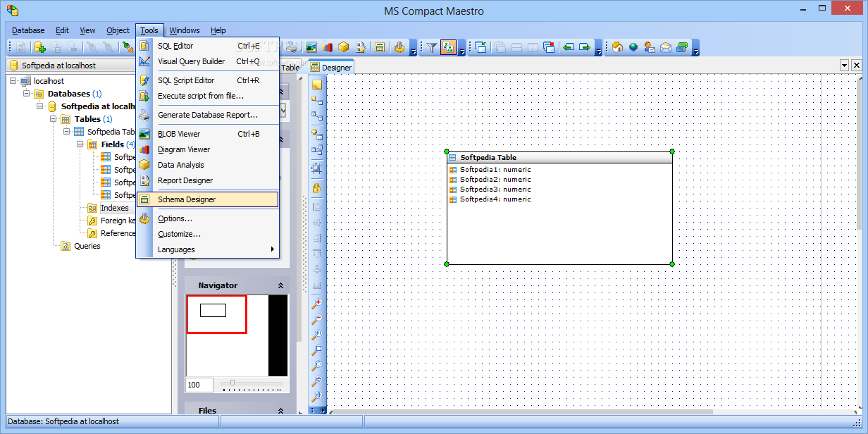The image size is (868, 434).
Task: Select Softpedia Table header in designer
Action: click(559, 158)
